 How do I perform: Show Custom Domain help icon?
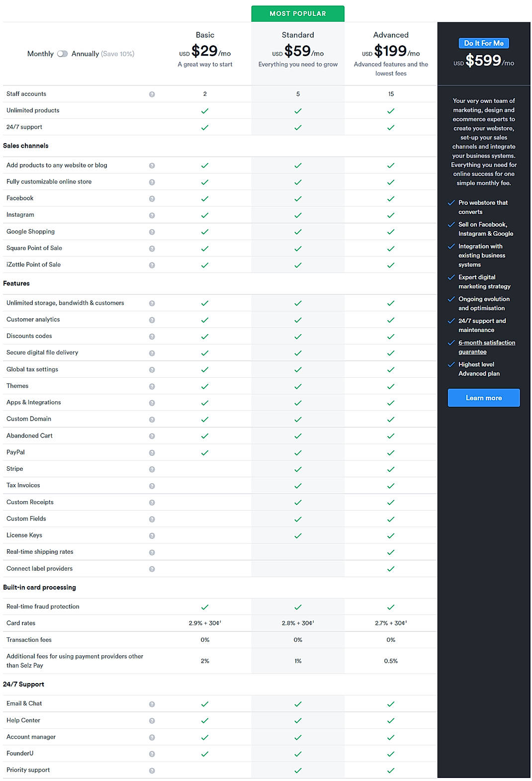pos(152,420)
